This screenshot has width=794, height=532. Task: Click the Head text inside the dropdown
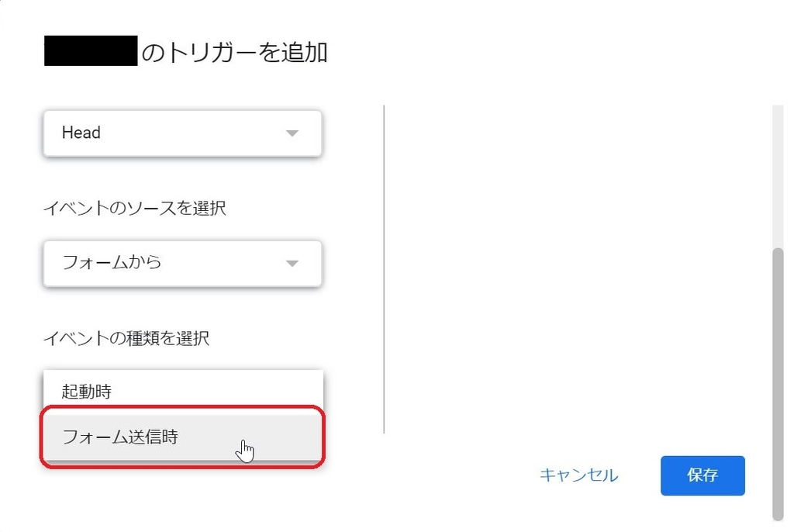(81, 133)
